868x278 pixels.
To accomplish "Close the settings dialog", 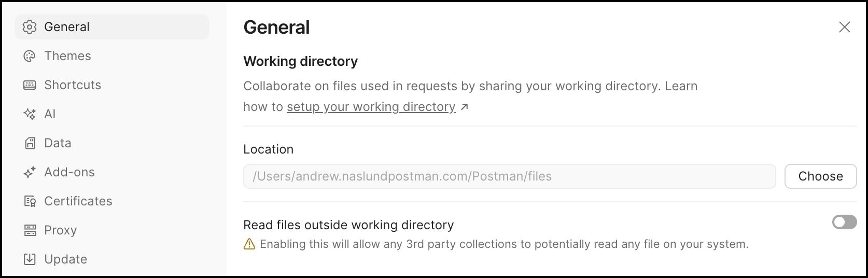I will (845, 27).
